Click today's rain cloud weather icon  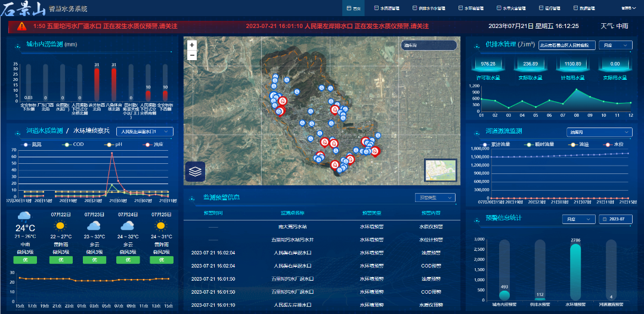tap(25, 216)
